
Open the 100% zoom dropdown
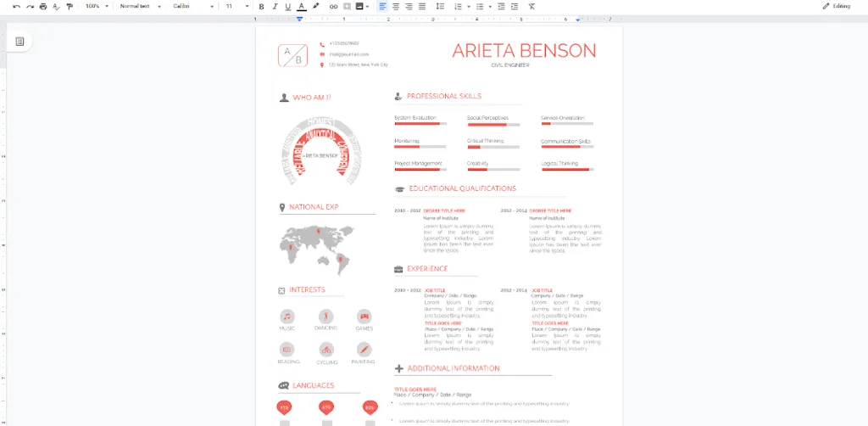click(97, 6)
